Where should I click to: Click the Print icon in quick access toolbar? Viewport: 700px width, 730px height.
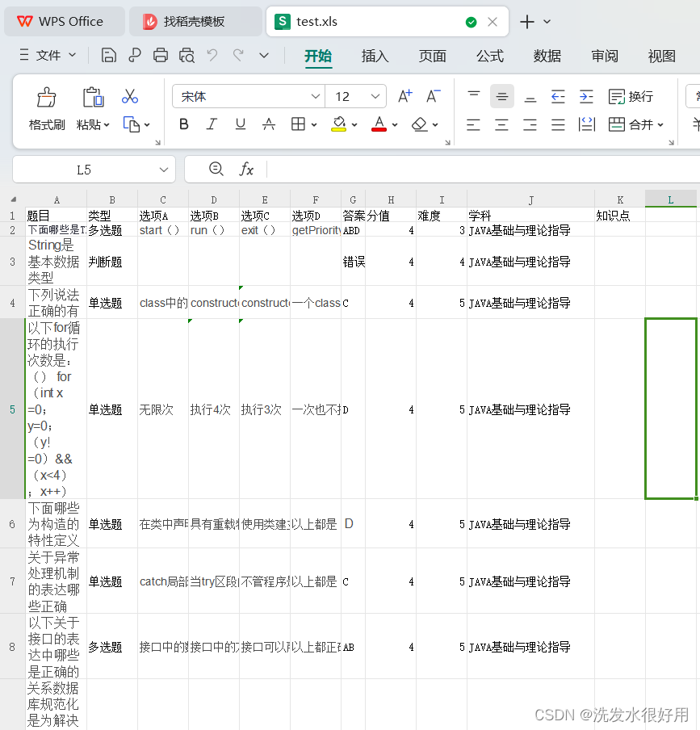point(161,54)
